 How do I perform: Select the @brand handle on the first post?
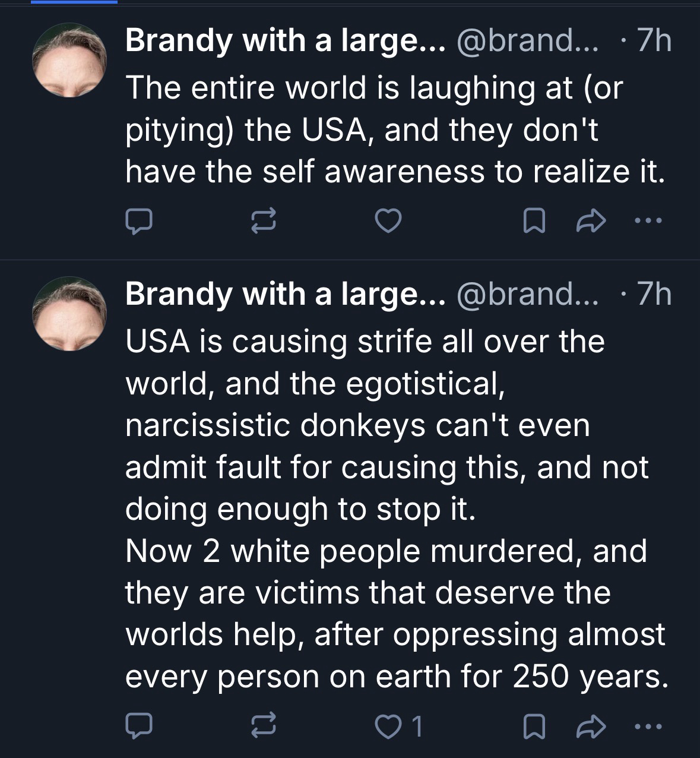coord(527,41)
